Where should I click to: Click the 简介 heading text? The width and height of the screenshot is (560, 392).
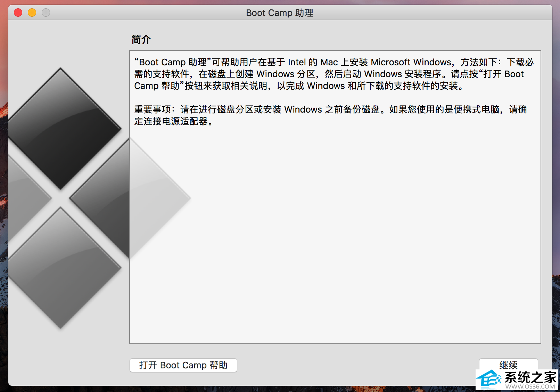[x=141, y=40]
